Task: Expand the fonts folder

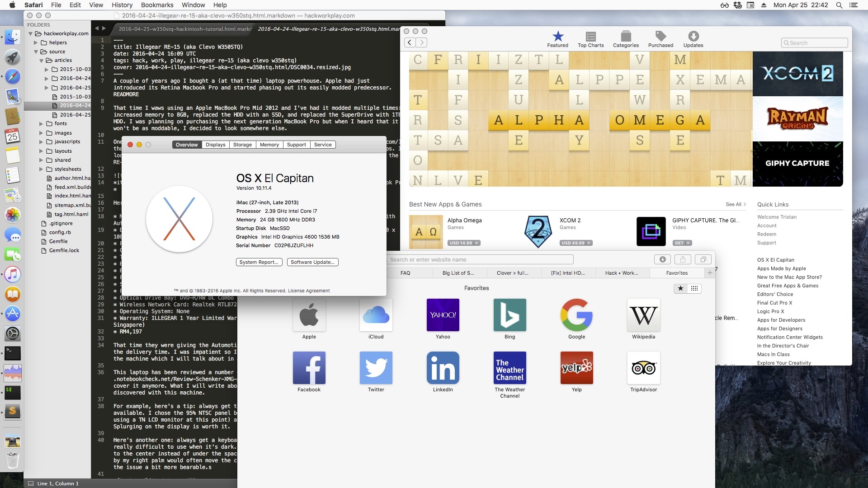Action: pyautogui.click(x=41, y=123)
